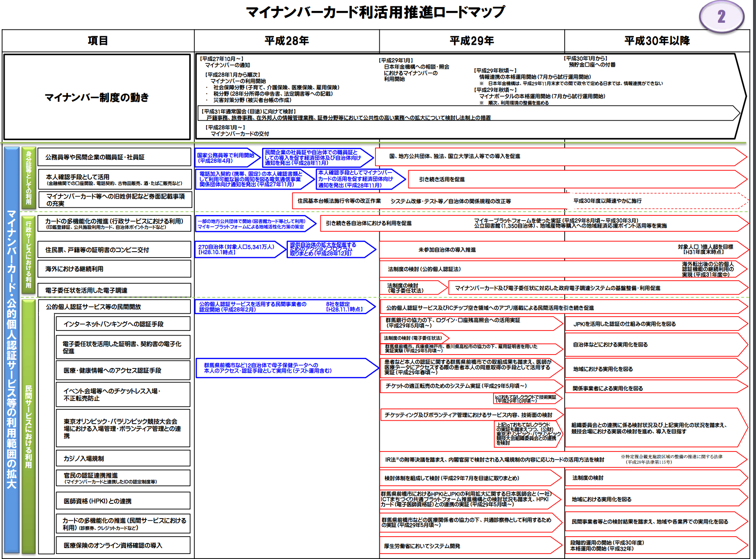The image size is (756, 559).
Task: Click カジノ入場規制 item
Action: (x=123, y=458)
